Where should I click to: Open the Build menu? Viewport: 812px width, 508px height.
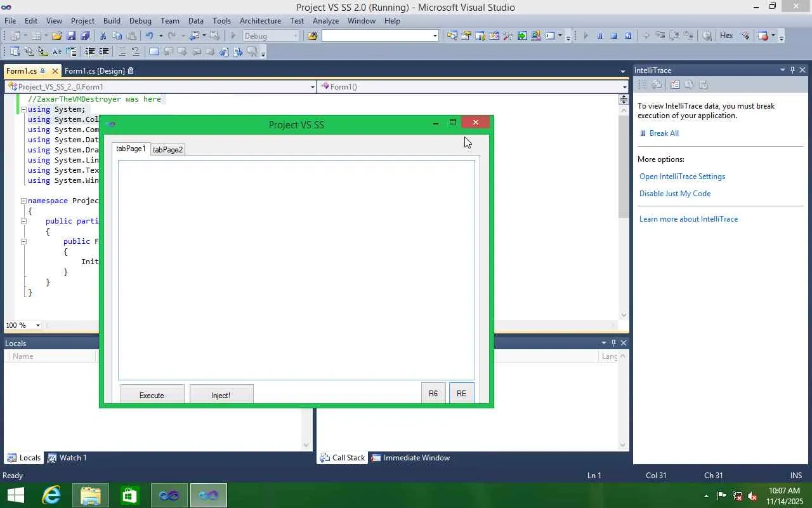(x=112, y=21)
